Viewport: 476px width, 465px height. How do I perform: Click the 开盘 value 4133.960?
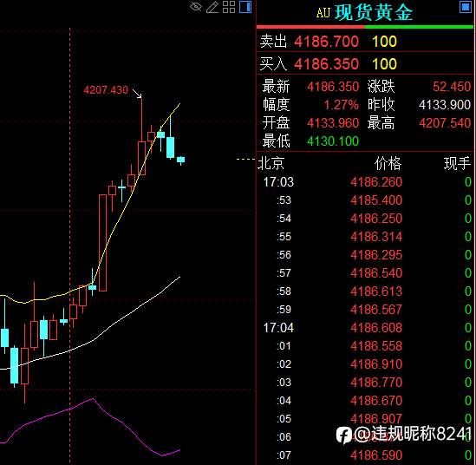point(333,123)
